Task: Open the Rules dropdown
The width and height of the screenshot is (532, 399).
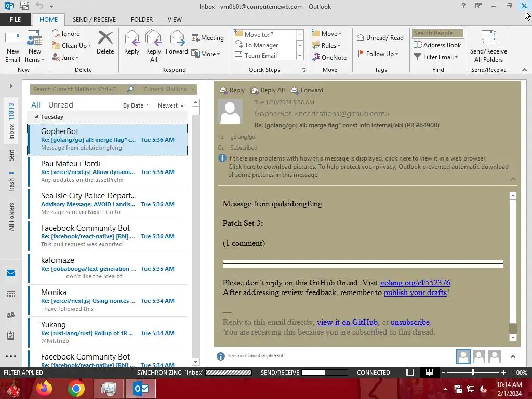Action: pyautogui.click(x=326, y=46)
